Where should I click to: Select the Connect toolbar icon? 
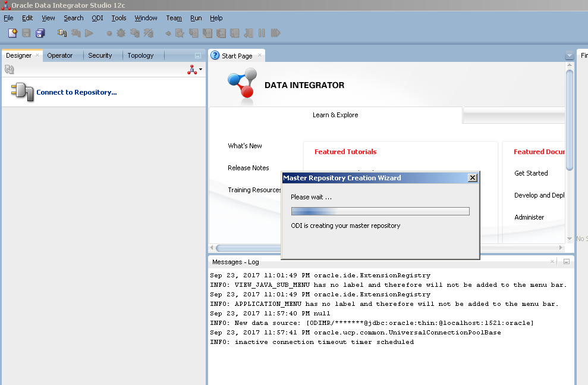62,33
